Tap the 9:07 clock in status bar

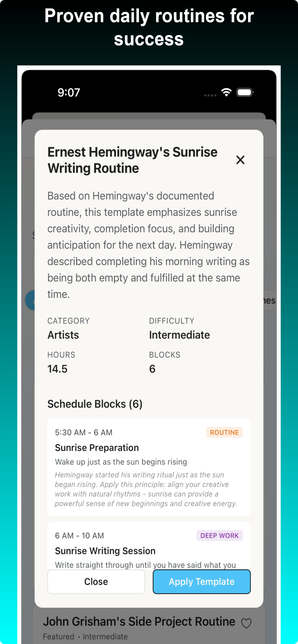(x=69, y=92)
